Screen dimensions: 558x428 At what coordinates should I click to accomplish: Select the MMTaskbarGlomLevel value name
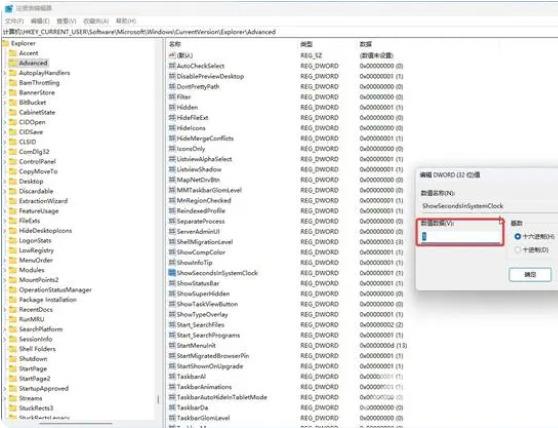tap(209, 190)
